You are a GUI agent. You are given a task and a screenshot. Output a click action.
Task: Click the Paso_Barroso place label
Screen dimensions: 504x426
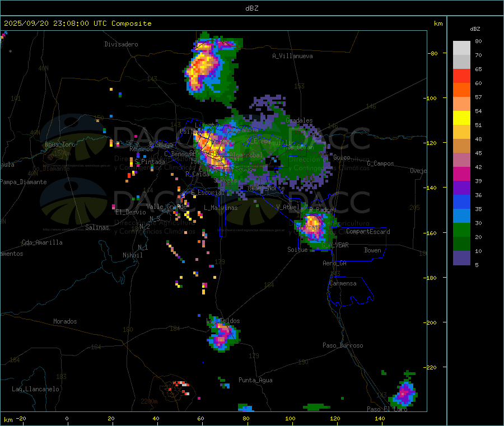(343, 345)
